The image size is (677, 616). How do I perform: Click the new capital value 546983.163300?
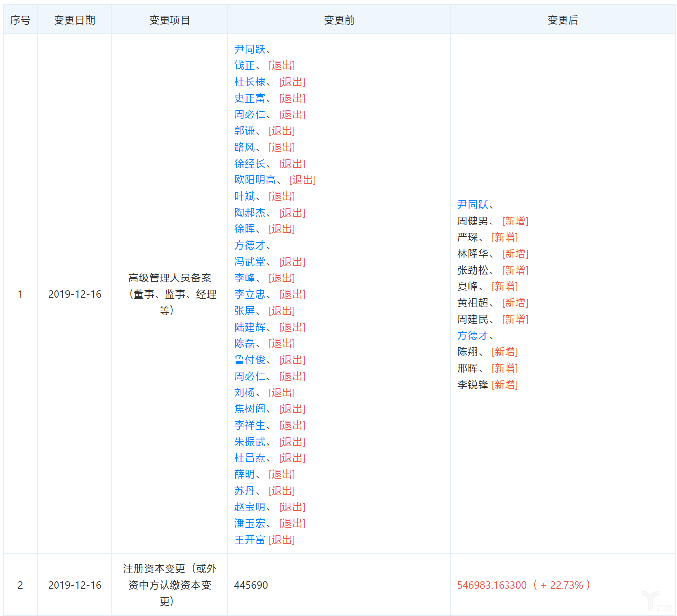[492, 585]
